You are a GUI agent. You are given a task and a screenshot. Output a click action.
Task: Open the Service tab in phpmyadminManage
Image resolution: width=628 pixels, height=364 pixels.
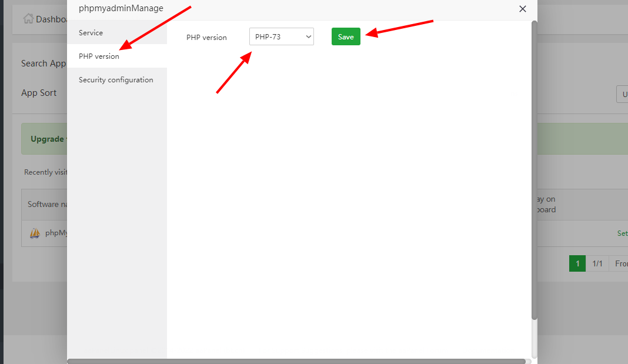tap(116, 32)
